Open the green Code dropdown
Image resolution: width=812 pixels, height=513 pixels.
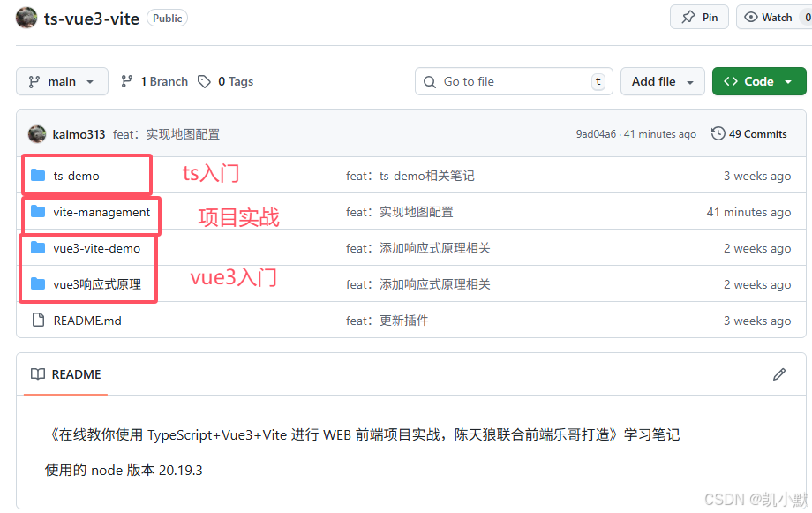coord(759,81)
